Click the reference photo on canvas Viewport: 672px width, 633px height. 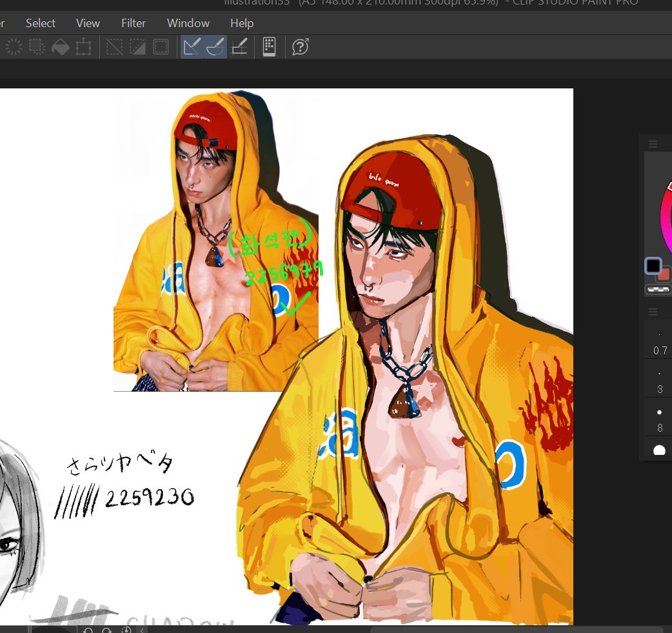pos(216,241)
